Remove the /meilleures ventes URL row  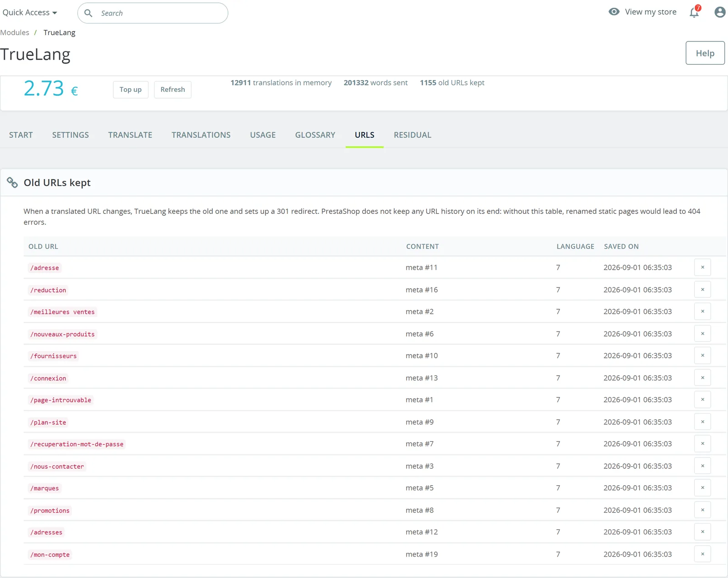[x=703, y=312]
